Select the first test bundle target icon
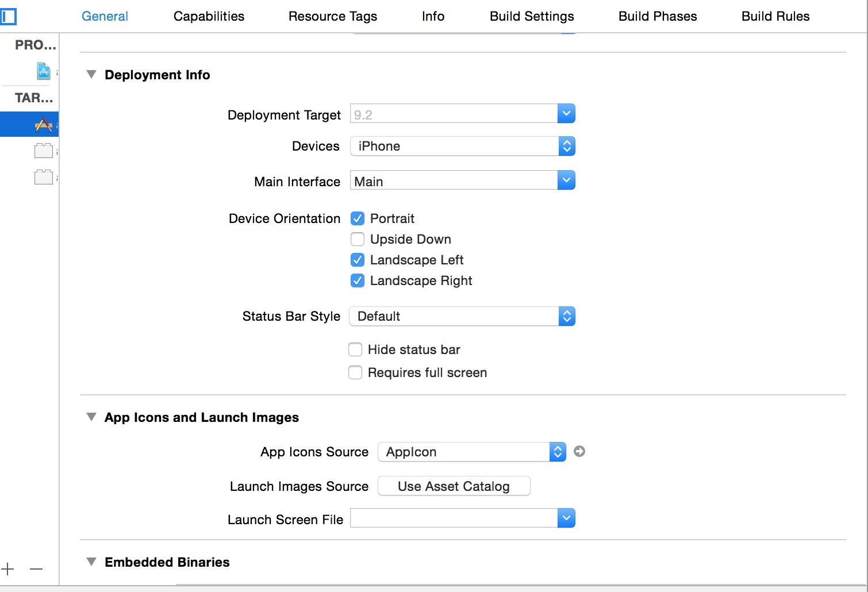This screenshot has height=592, width=868. point(44,151)
